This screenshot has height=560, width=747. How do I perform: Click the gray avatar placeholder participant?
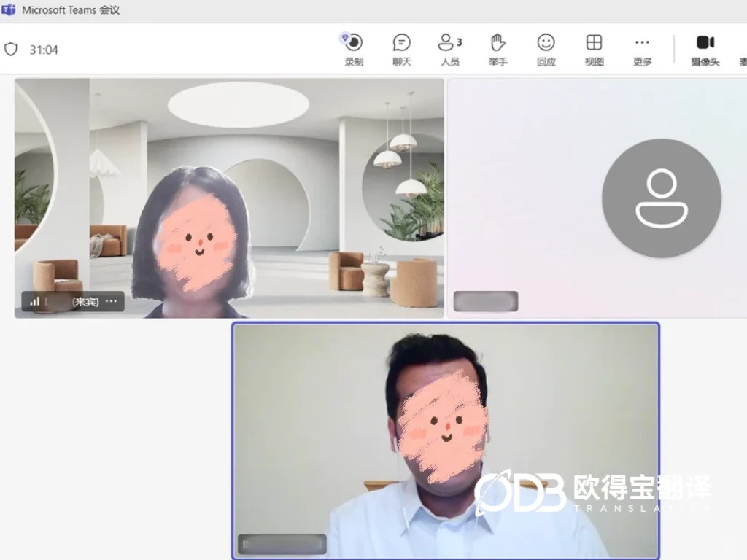[x=661, y=198]
